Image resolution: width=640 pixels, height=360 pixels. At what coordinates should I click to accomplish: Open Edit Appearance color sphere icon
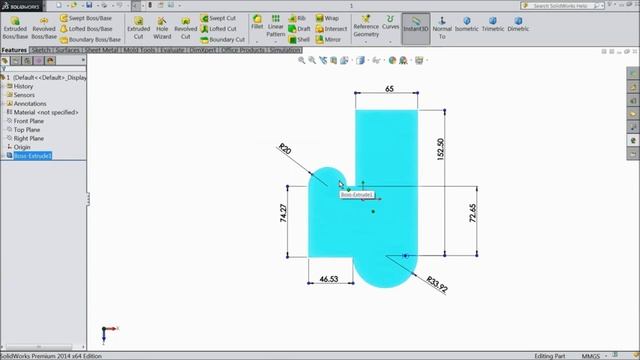(x=392, y=60)
